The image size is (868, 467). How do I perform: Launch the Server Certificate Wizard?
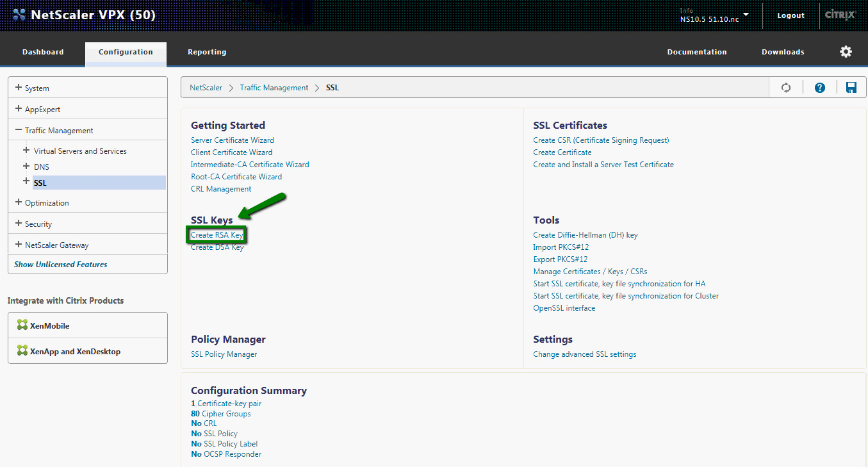pyautogui.click(x=232, y=140)
